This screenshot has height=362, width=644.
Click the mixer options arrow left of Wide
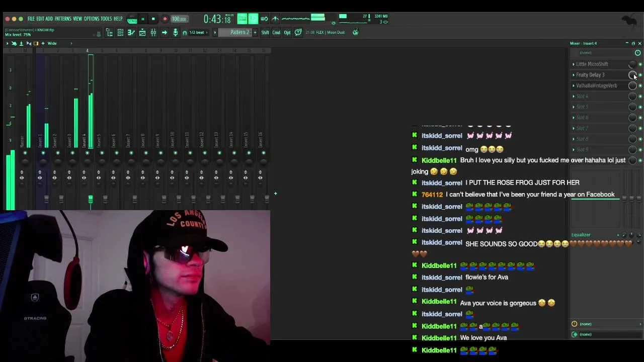coord(8,43)
